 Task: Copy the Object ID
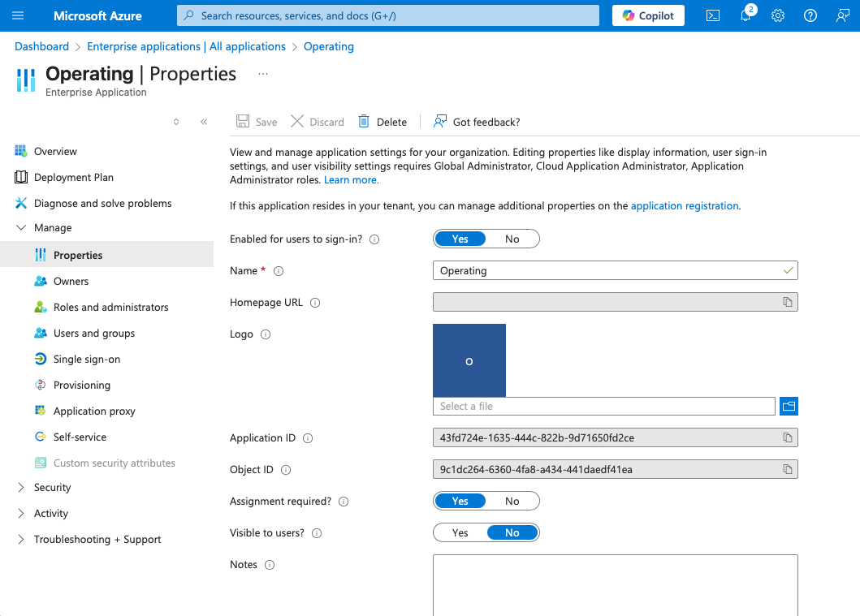tap(788, 469)
